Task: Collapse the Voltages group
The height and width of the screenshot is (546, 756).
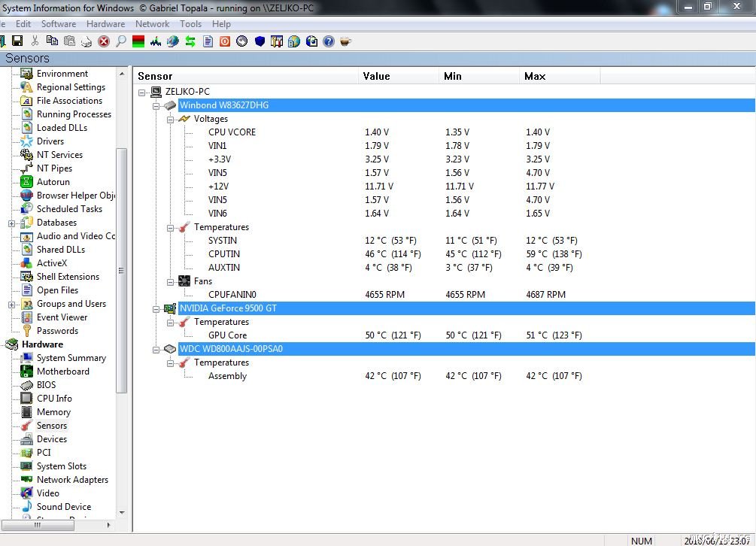Action: click(x=170, y=119)
